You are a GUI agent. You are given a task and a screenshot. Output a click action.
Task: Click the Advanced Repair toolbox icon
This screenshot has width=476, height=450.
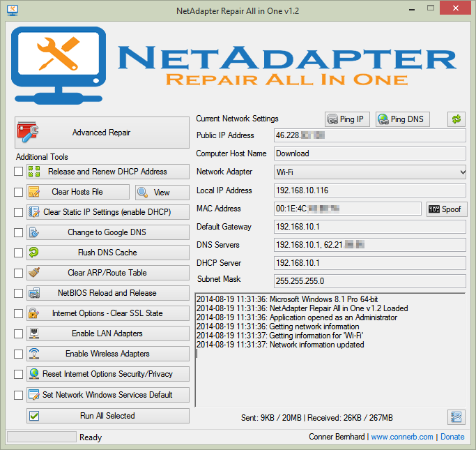point(28,132)
